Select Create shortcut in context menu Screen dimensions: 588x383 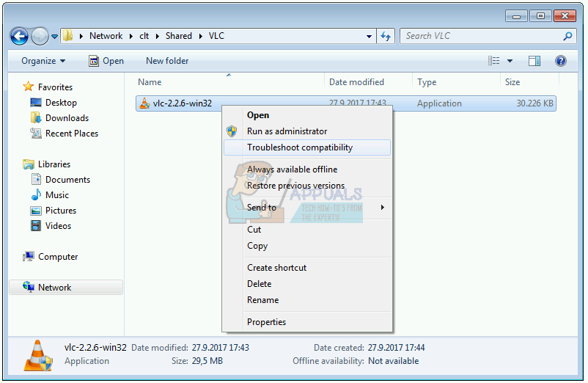pyautogui.click(x=307, y=268)
